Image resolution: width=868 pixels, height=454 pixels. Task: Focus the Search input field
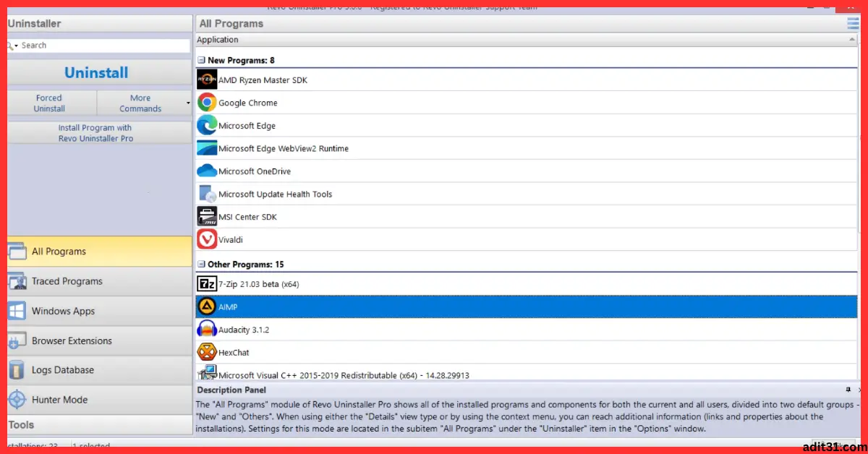[105, 46]
